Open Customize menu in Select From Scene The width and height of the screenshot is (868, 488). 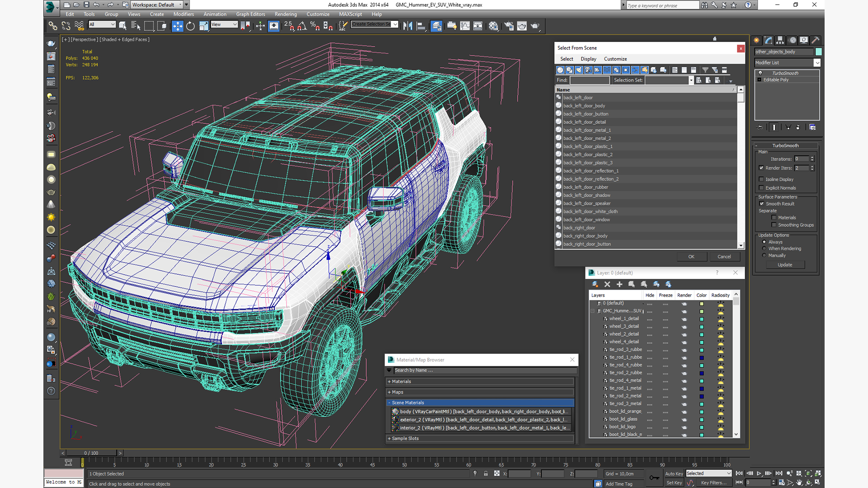(x=615, y=59)
